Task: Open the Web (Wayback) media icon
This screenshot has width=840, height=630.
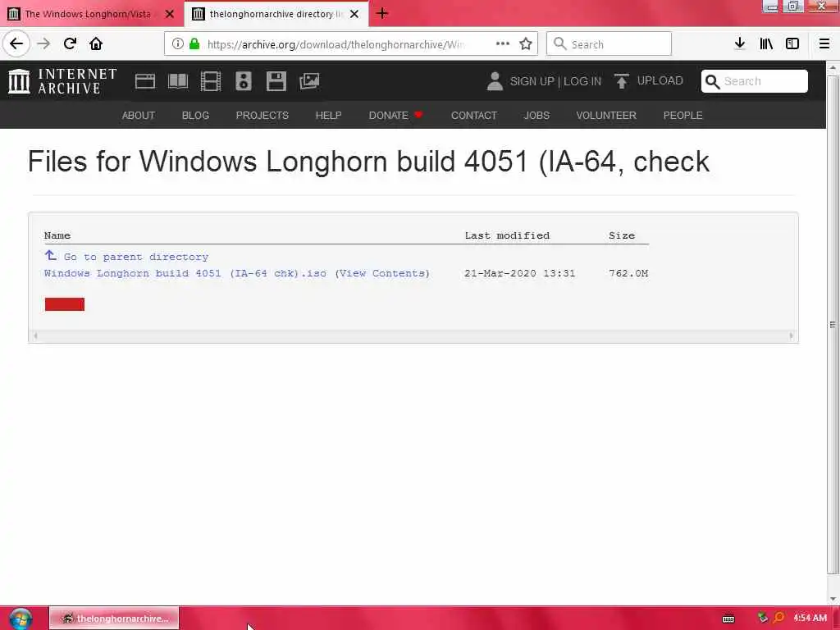Action: [x=144, y=81]
